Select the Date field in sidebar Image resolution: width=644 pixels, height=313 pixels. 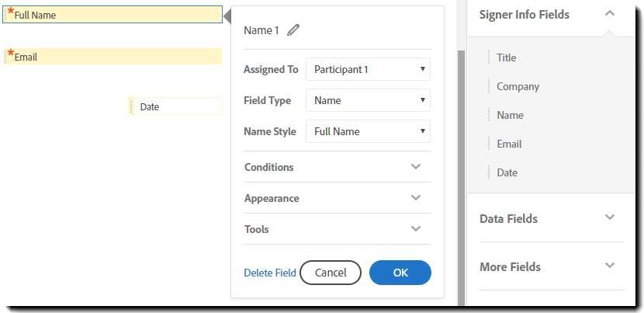[x=507, y=172]
